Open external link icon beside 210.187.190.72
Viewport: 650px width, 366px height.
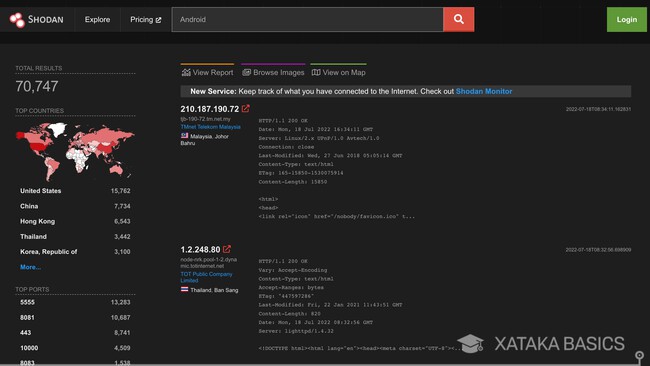245,109
